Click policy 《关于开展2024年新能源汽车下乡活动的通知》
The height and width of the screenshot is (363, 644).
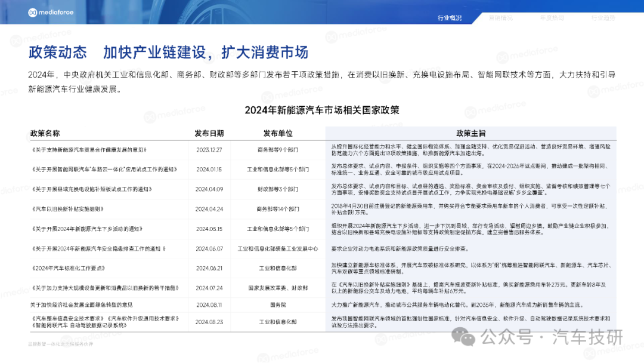click(x=86, y=229)
